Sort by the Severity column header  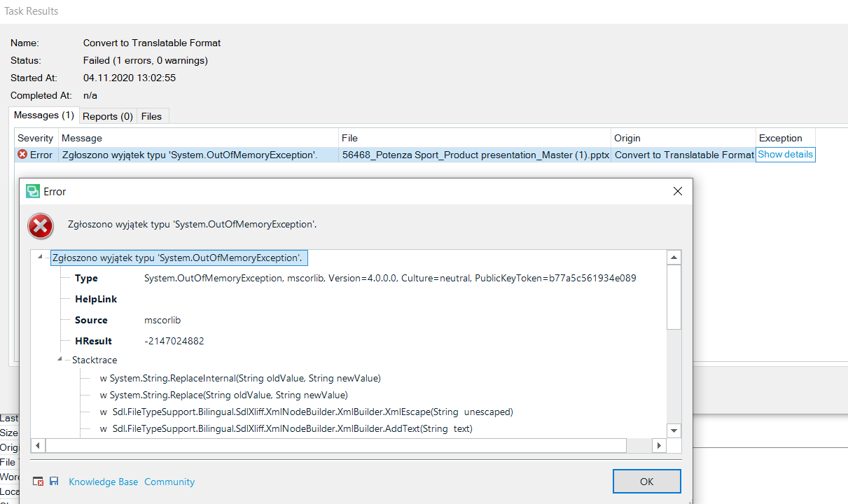(36, 138)
